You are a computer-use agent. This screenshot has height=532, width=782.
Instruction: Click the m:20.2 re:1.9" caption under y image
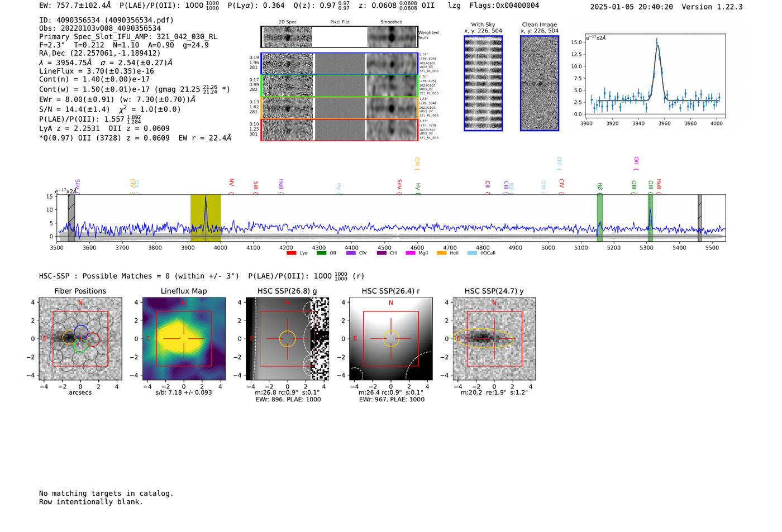[494, 392]
